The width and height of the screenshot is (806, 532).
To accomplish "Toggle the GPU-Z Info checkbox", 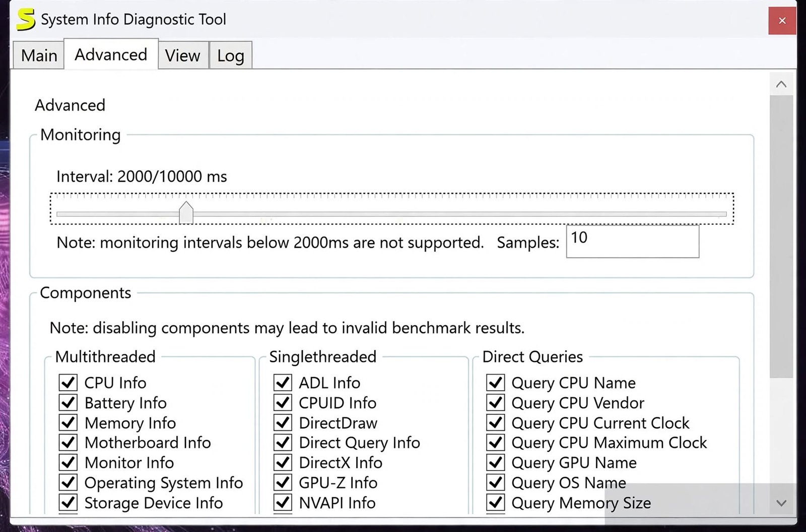I will point(283,483).
